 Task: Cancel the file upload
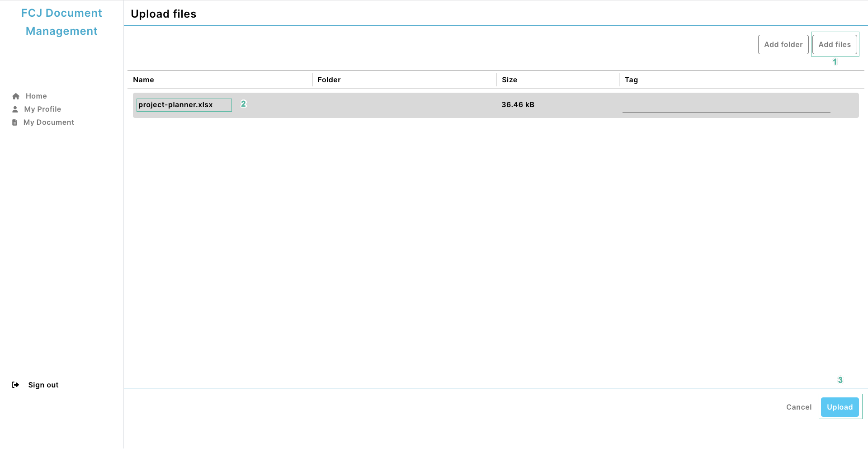(799, 407)
